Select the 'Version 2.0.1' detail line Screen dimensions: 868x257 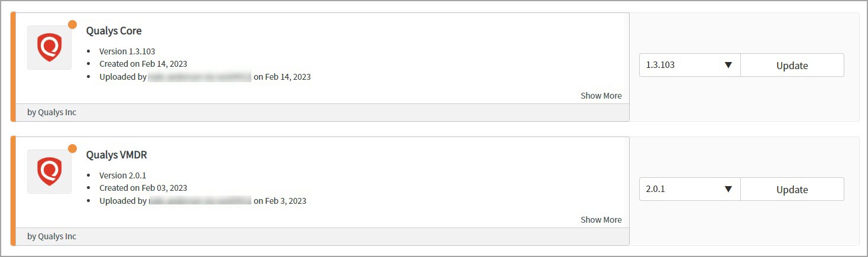coord(122,175)
